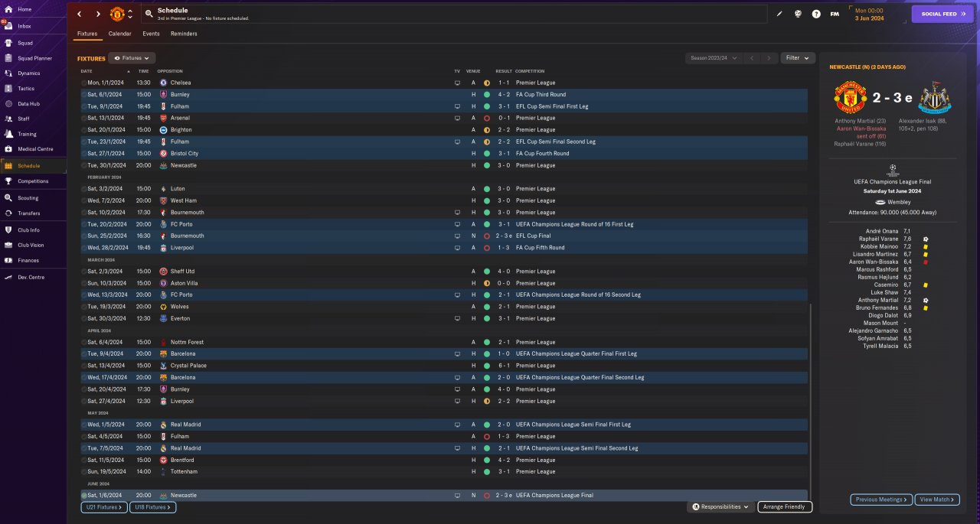Click the globe world icon in header
The image size is (980, 524).
pyautogui.click(x=798, y=14)
